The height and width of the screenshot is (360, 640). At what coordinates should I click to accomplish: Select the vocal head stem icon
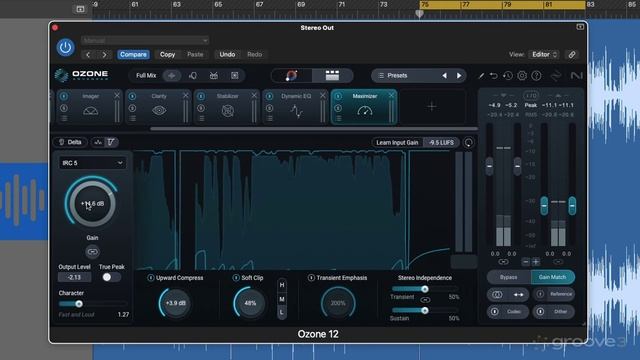click(x=193, y=76)
